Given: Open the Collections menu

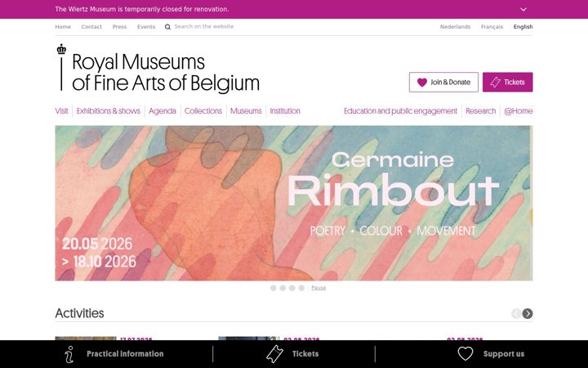Looking at the screenshot, I should pyautogui.click(x=203, y=111).
